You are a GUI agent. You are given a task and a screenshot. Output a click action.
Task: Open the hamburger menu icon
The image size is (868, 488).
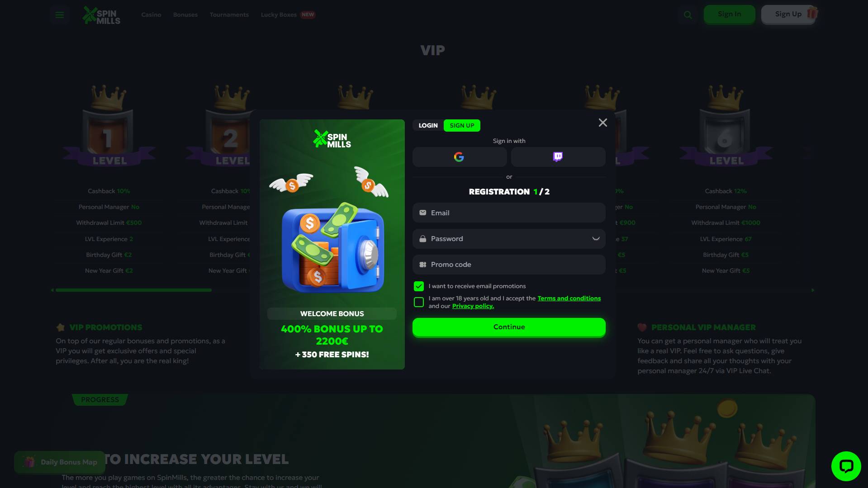(59, 15)
